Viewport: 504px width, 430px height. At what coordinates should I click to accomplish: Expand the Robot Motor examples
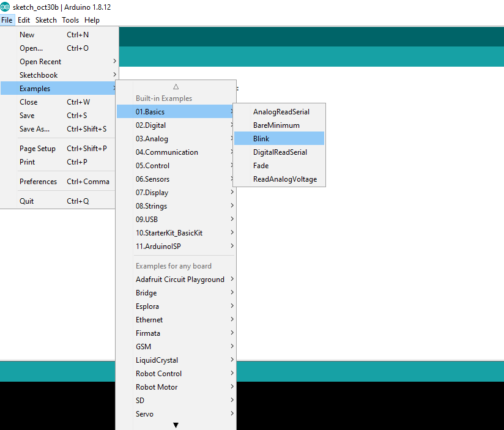point(176,387)
